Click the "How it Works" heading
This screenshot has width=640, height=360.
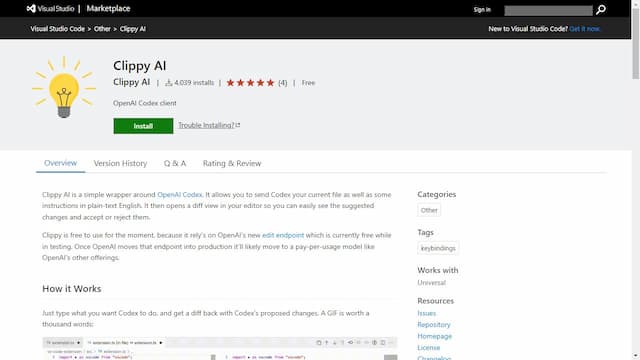tap(72, 289)
